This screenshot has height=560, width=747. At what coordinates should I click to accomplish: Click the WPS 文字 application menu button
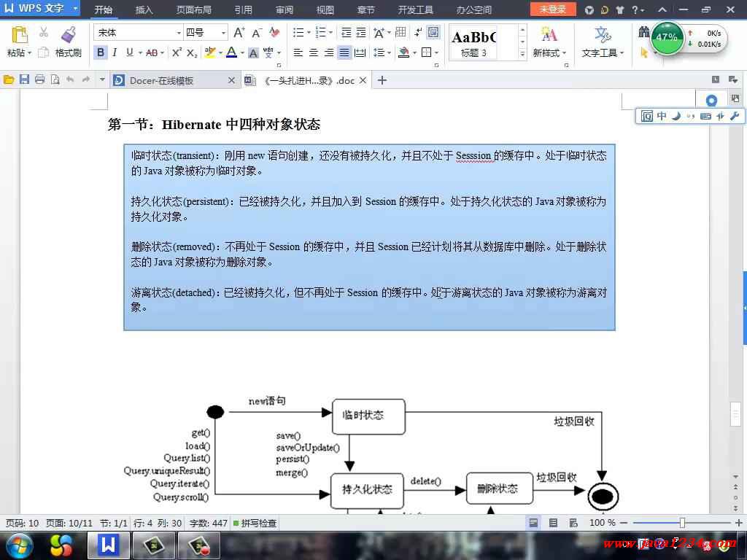point(40,8)
